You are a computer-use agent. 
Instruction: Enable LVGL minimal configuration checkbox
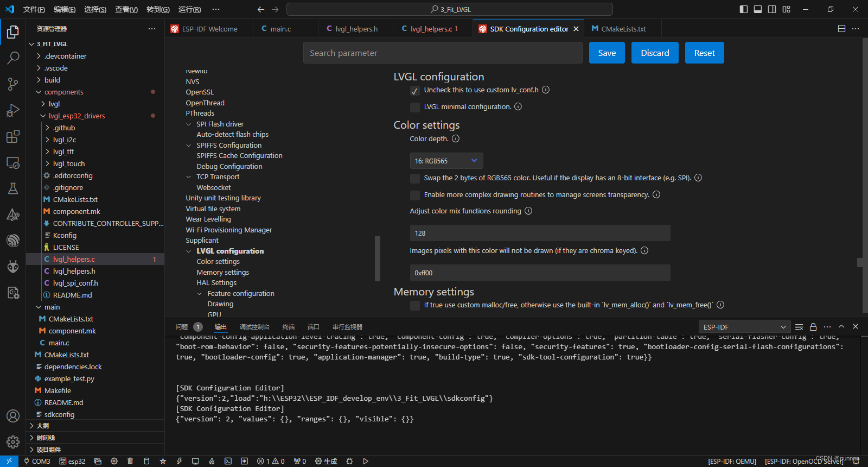click(x=415, y=108)
